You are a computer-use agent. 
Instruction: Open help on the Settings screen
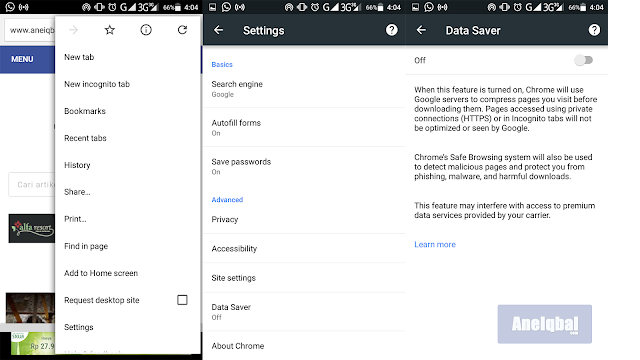point(391,30)
